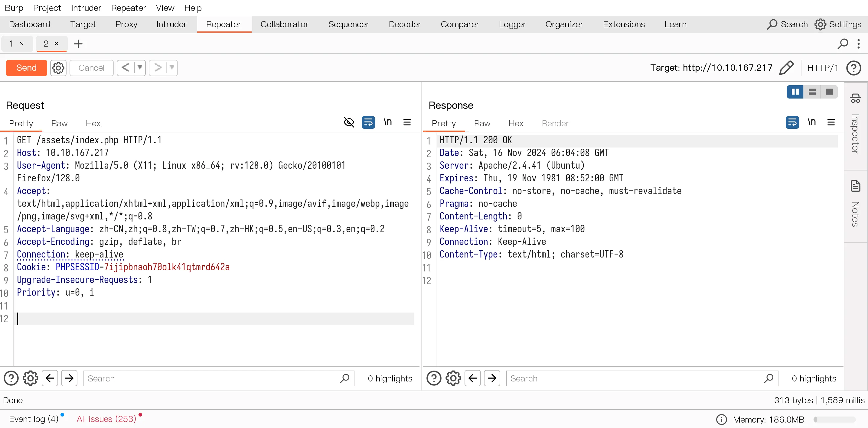Open the request pane hamburger menu

[x=407, y=122]
